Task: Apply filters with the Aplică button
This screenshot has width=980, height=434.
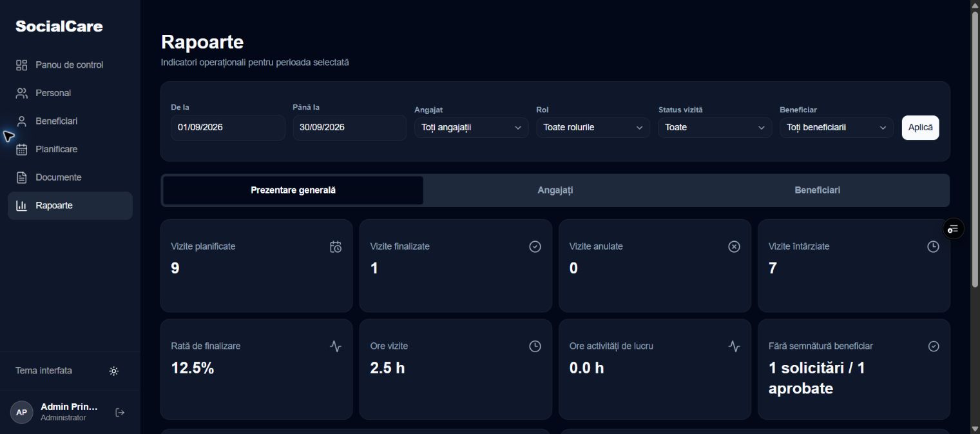Action: click(920, 128)
